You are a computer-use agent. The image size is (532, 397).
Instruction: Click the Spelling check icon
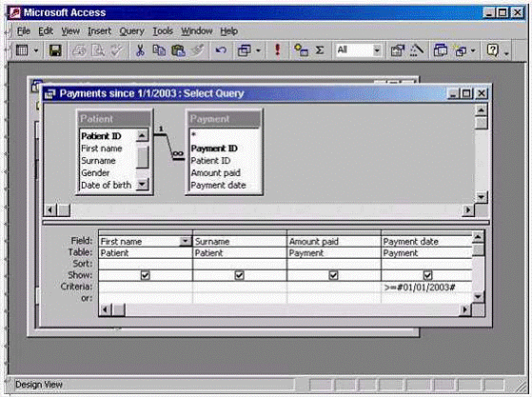pos(117,50)
